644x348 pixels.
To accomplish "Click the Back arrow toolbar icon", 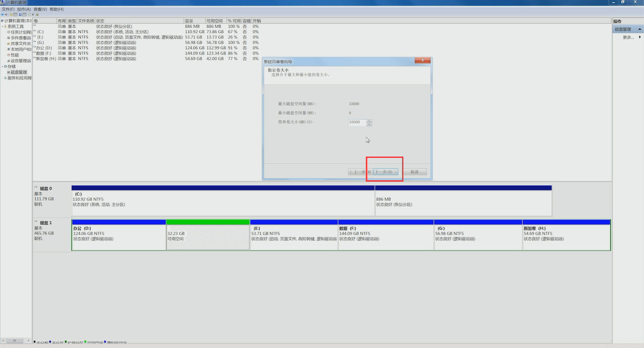I will [2, 14].
